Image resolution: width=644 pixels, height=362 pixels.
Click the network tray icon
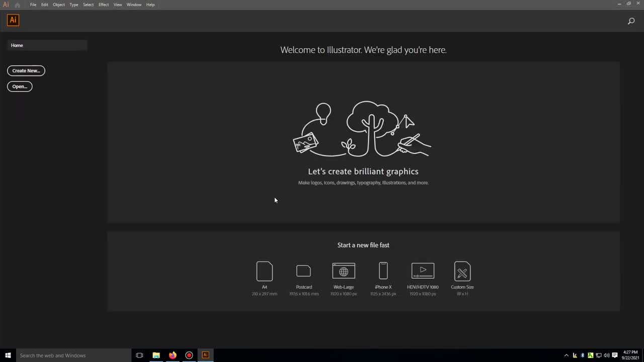(x=599, y=355)
